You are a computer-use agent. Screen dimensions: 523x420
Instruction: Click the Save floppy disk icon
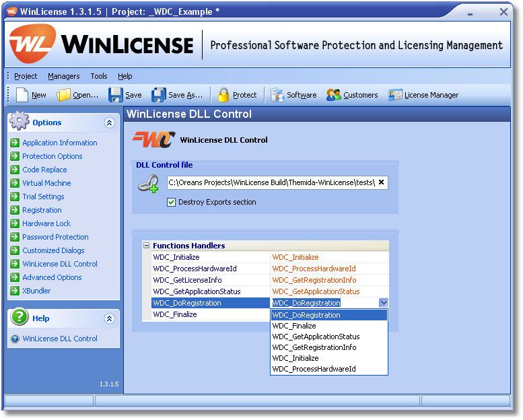[115, 95]
